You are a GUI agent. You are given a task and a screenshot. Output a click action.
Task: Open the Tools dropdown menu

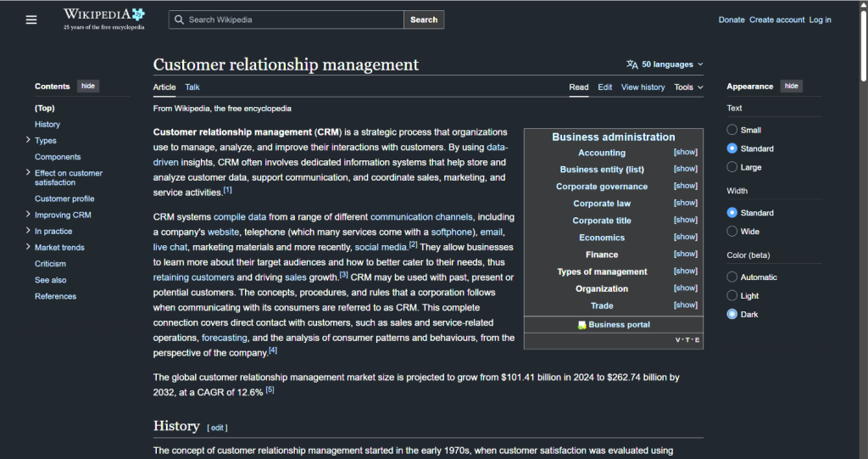pyautogui.click(x=688, y=87)
